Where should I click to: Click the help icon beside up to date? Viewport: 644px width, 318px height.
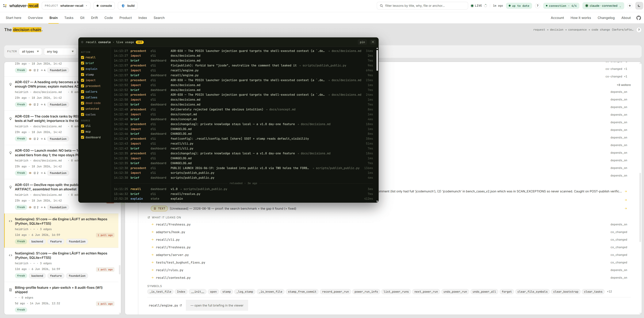(x=537, y=6)
